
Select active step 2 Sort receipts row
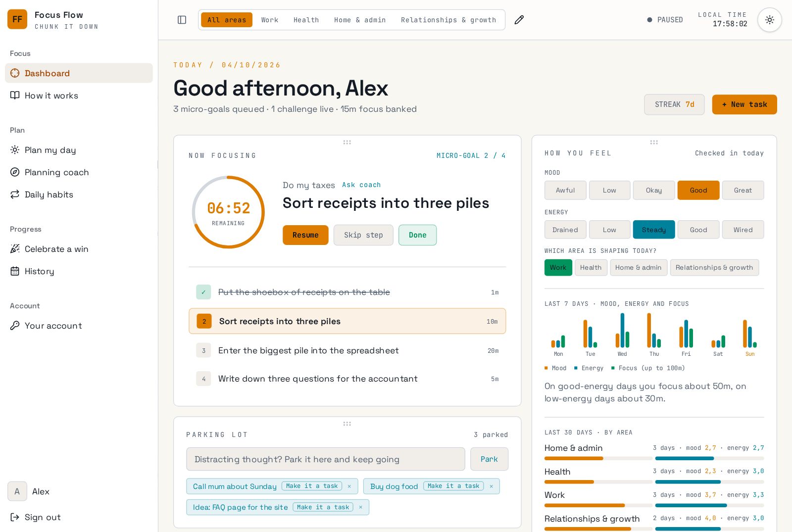point(347,321)
